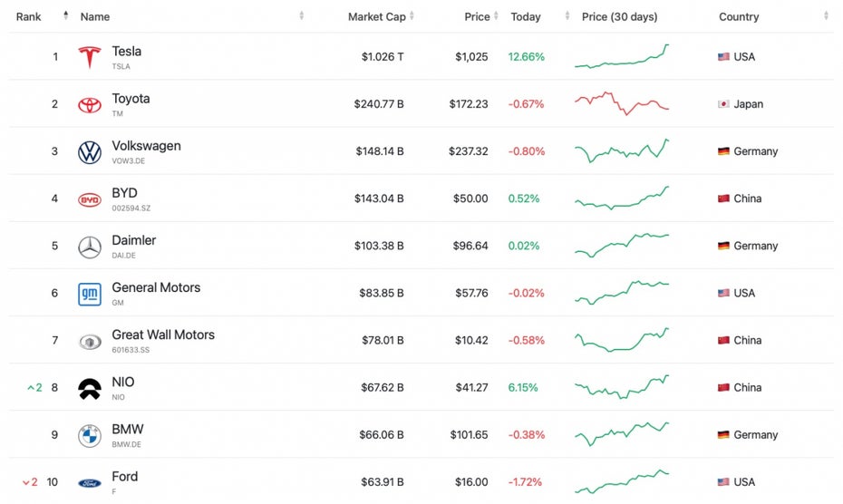Click General Motors price $57.76
The image size is (843, 504).
click(x=471, y=293)
